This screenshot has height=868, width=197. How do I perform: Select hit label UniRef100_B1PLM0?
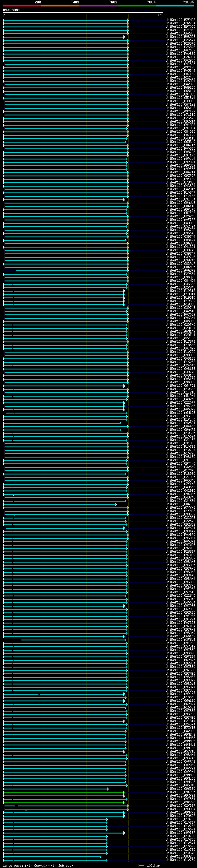click(180, 419)
